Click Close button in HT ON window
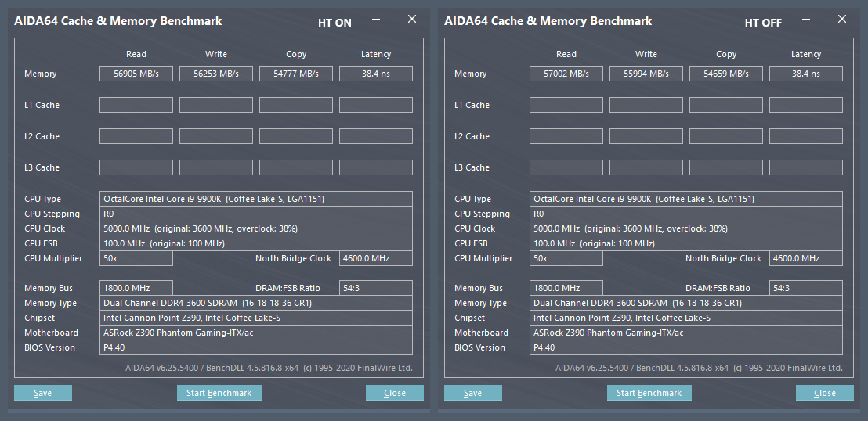The height and width of the screenshot is (421, 868). 395,393
